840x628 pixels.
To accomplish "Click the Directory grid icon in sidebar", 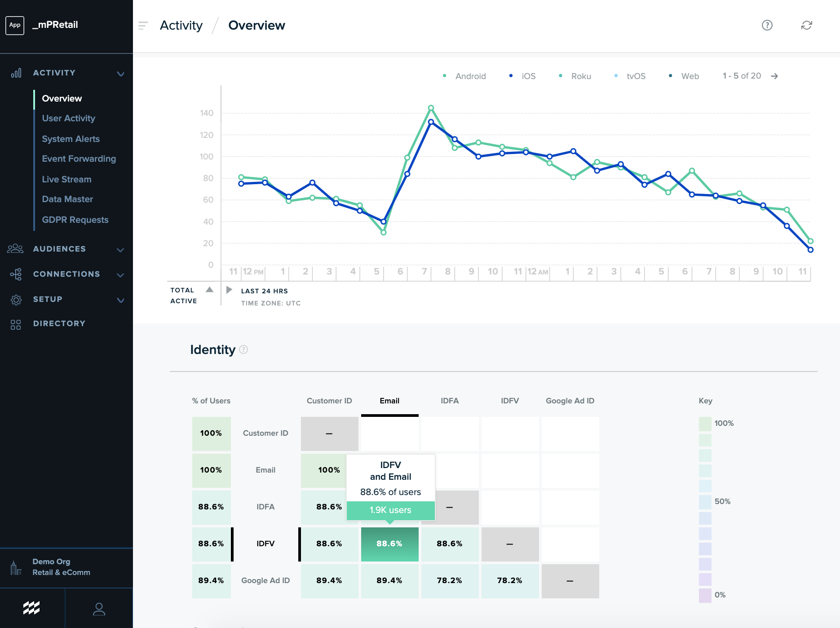I will (16, 324).
